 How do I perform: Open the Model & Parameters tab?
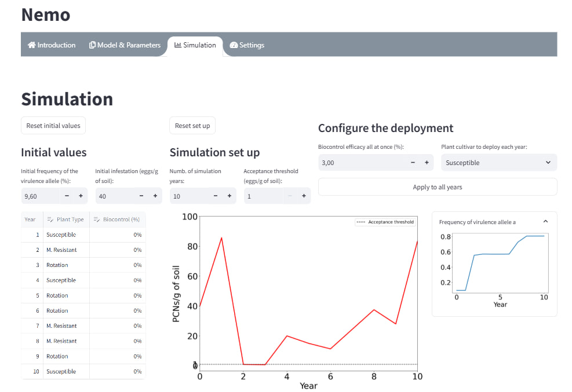pos(125,45)
